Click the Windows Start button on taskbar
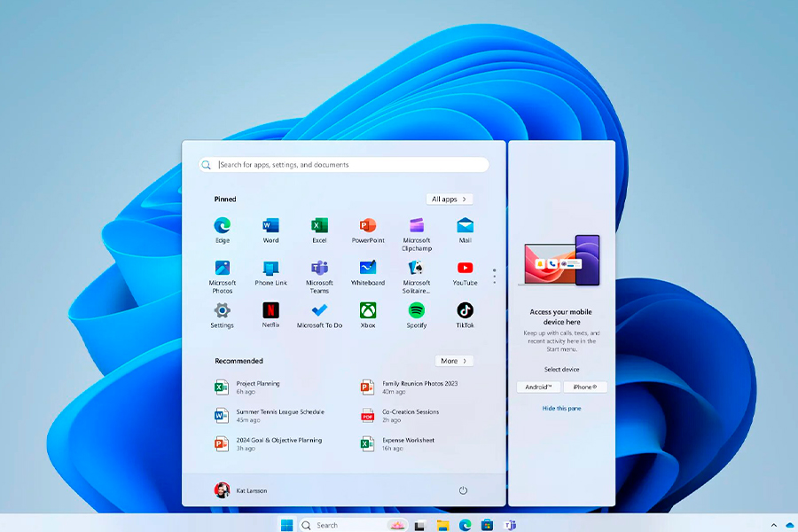The width and height of the screenshot is (798, 532). click(x=287, y=525)
